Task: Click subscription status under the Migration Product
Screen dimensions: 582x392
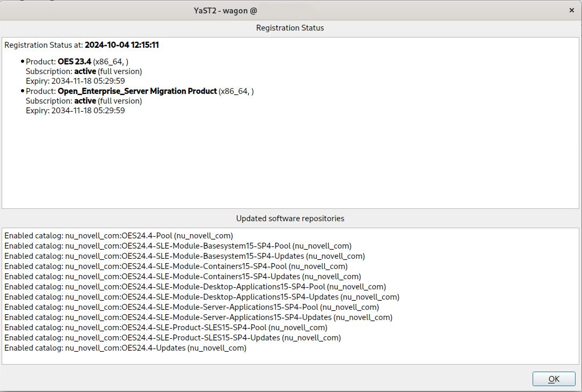Action: pos(84,101)
